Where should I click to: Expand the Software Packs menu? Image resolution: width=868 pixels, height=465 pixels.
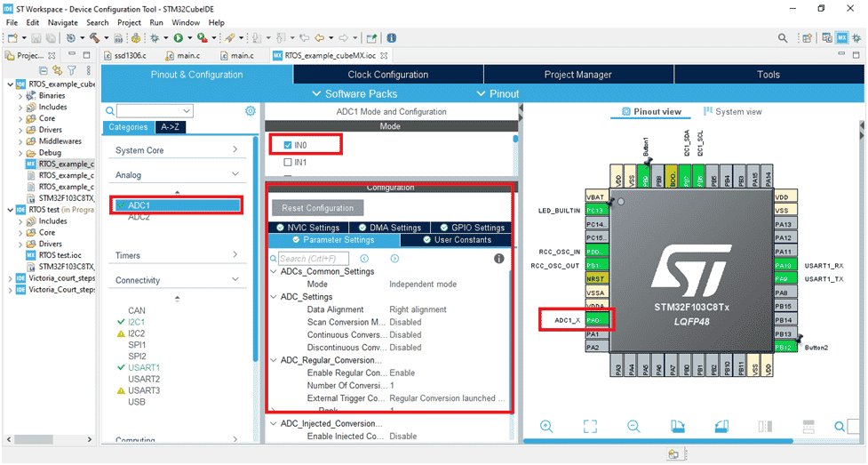(354, 93)
